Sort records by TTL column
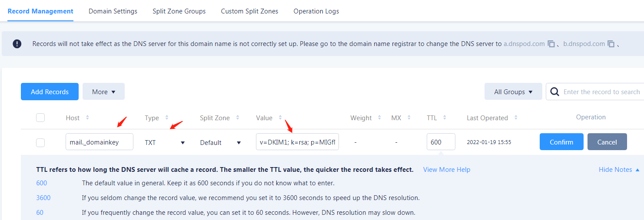The height and width of the screenshot is (220, 644). pyautogui.click(x=445, y=118)
